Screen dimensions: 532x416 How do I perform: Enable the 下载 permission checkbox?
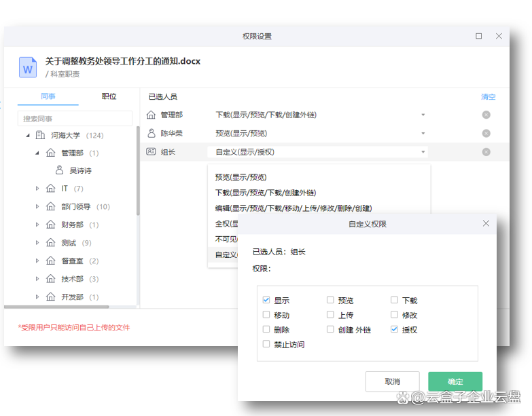395,300
